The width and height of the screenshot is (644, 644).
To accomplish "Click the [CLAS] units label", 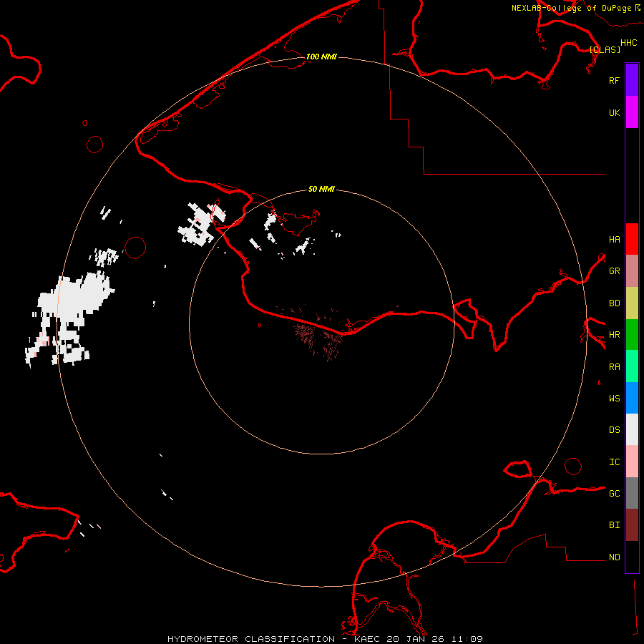I will tap(605, 49).
